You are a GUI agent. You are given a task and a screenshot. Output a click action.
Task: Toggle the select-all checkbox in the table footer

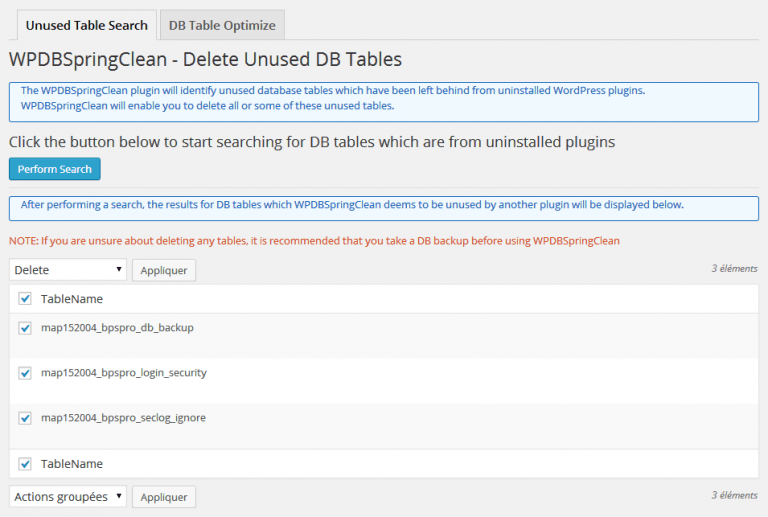point(25,464)
